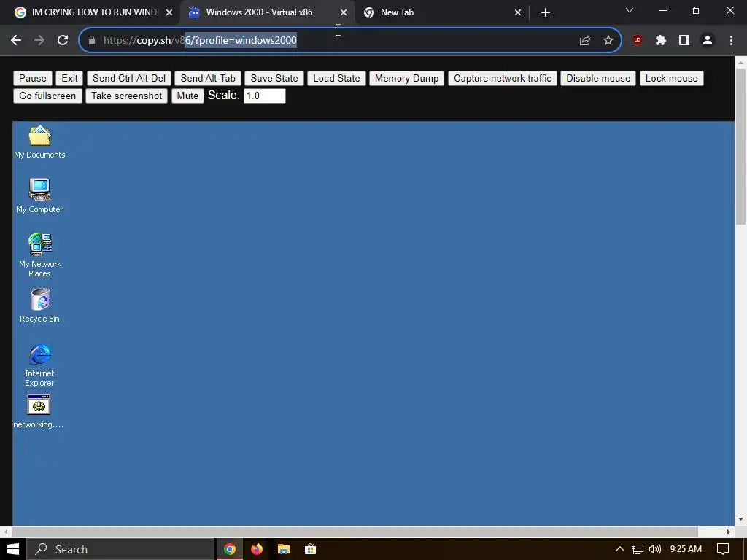The image size is (747, 560).
Task: Close the IM CRYING HOW TO RUN tab
Action: tap(169, 12)
